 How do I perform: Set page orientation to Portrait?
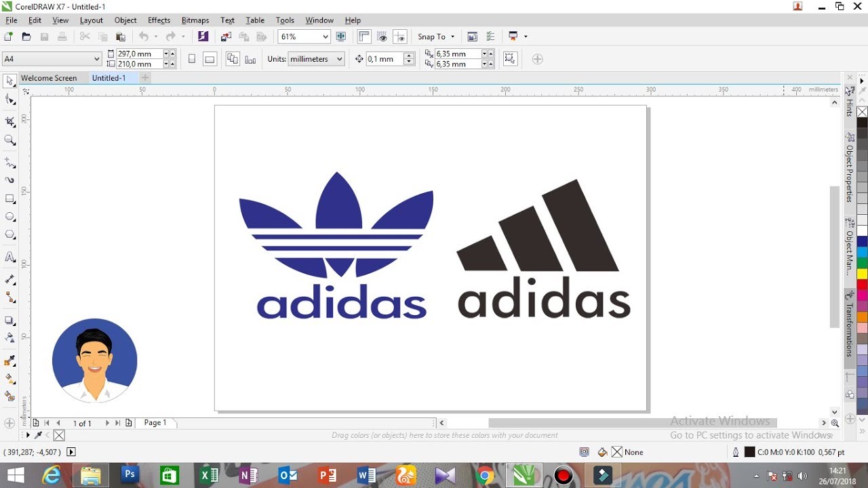click(192, 59)
